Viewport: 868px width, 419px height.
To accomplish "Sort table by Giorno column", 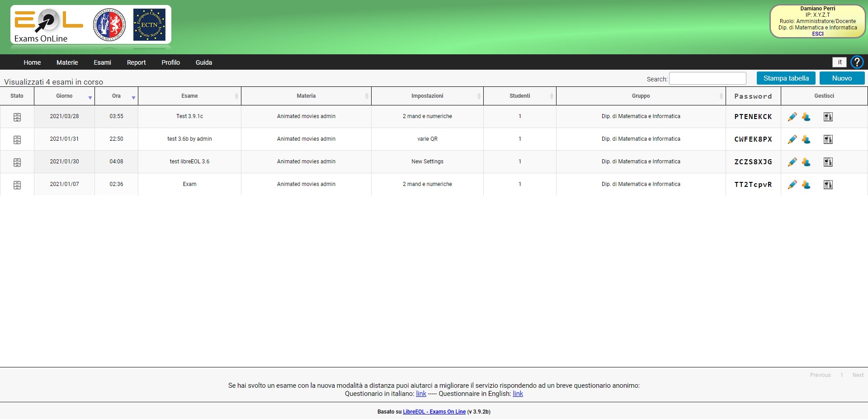I will point(64,96).
